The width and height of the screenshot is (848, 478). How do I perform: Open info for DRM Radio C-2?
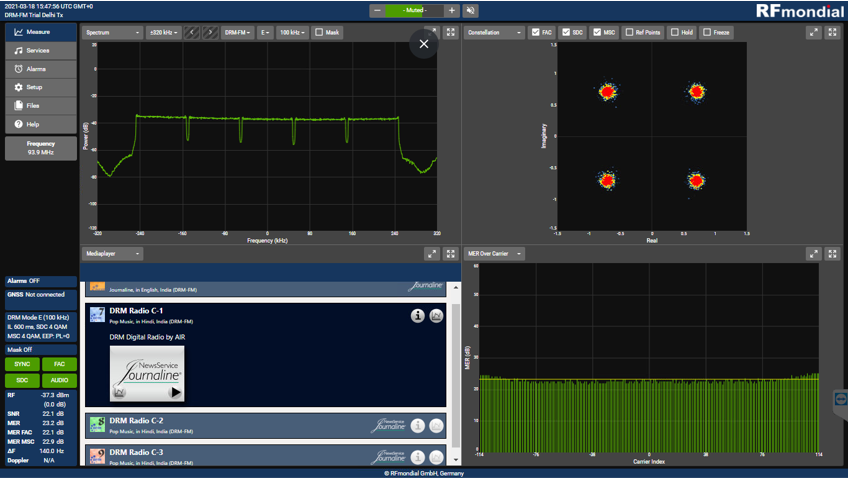(x=418, y=426)
